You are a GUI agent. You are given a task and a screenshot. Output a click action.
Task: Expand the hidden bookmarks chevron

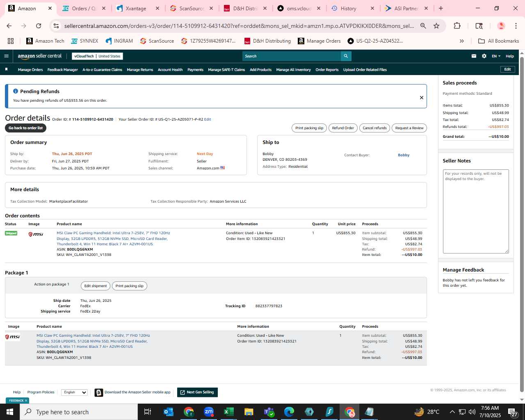(461, 41)
